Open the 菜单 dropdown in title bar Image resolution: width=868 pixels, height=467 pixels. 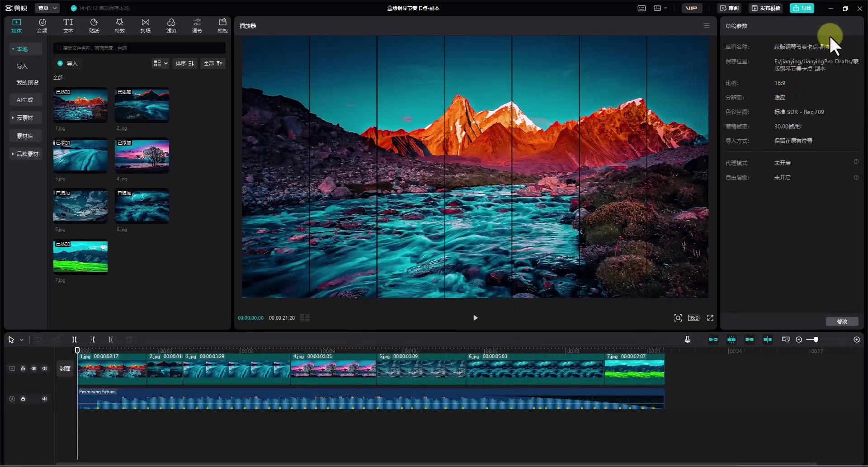(x=47, y=8)
